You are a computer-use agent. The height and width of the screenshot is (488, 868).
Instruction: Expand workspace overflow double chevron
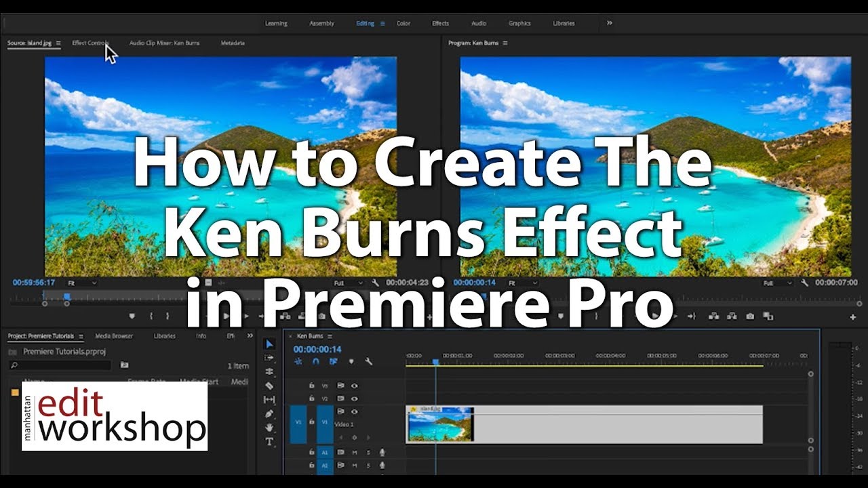610,23
